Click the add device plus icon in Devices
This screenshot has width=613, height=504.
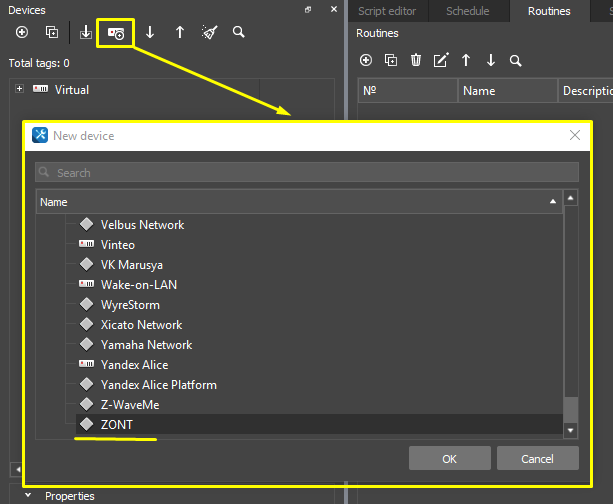pos(22,32)
